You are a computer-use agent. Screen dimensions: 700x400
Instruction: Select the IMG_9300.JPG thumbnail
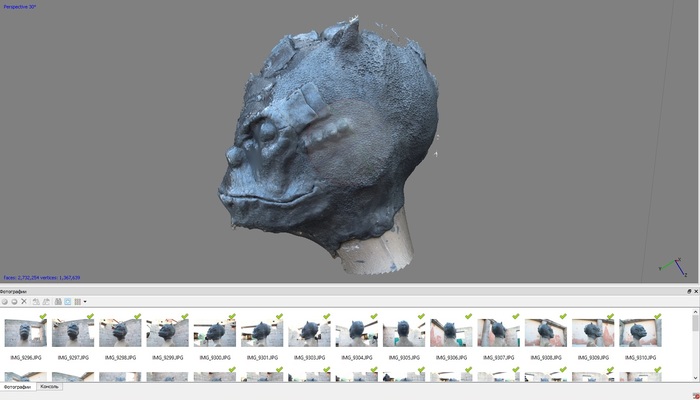coord(214,333)
